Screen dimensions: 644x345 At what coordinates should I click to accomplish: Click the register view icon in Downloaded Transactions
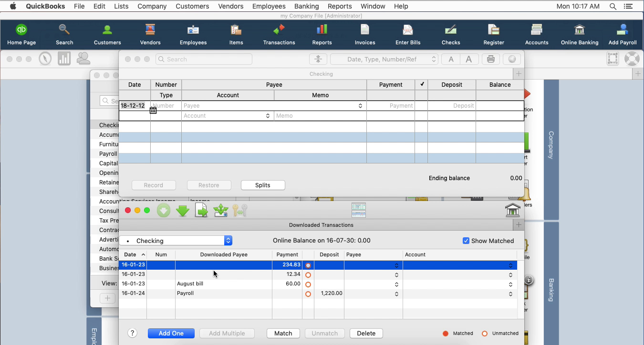click(359, 210)
